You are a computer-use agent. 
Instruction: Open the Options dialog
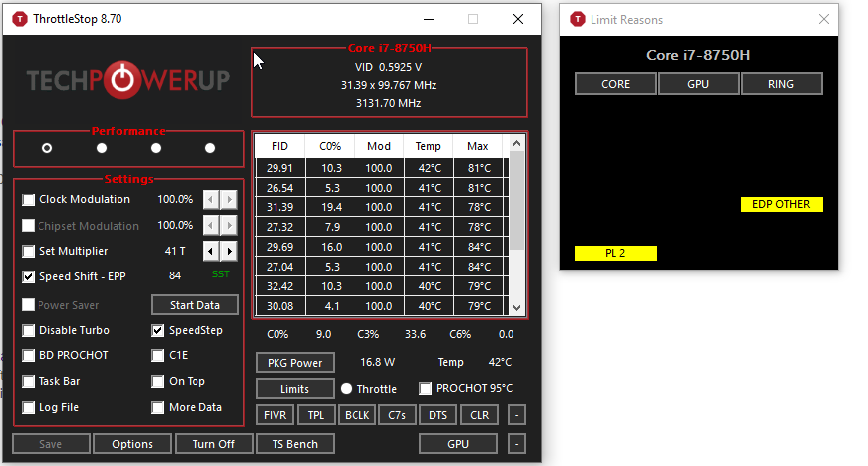click(x=132, y=444)
